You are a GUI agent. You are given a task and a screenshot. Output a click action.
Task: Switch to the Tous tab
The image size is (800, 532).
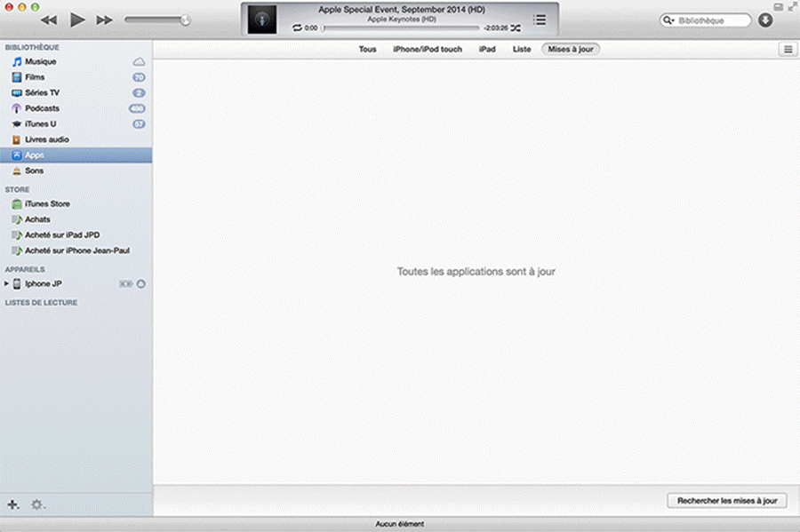[367, 49]
